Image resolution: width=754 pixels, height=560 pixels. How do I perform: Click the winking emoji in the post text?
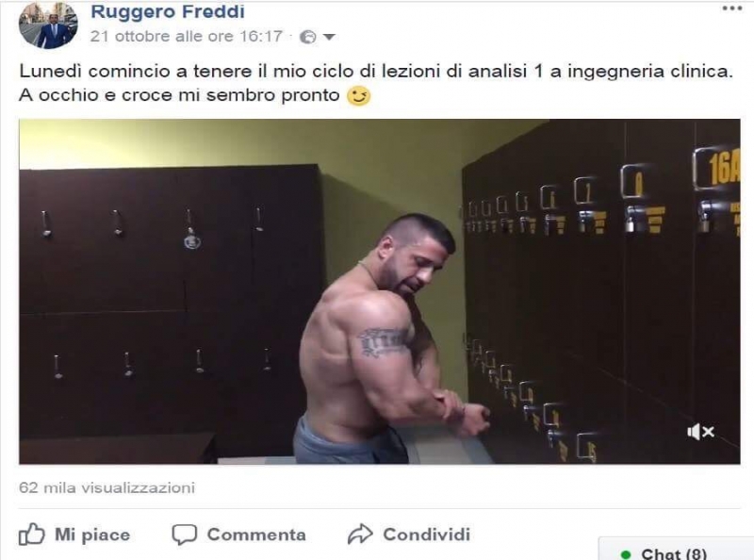pos(359,96)
